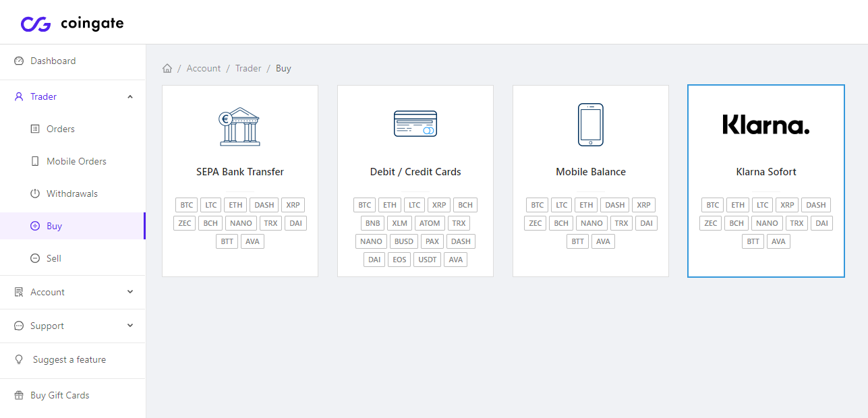Click Trader in the breadcrumb
Viewport: 868px width, 418px height.
coord(248,68)
